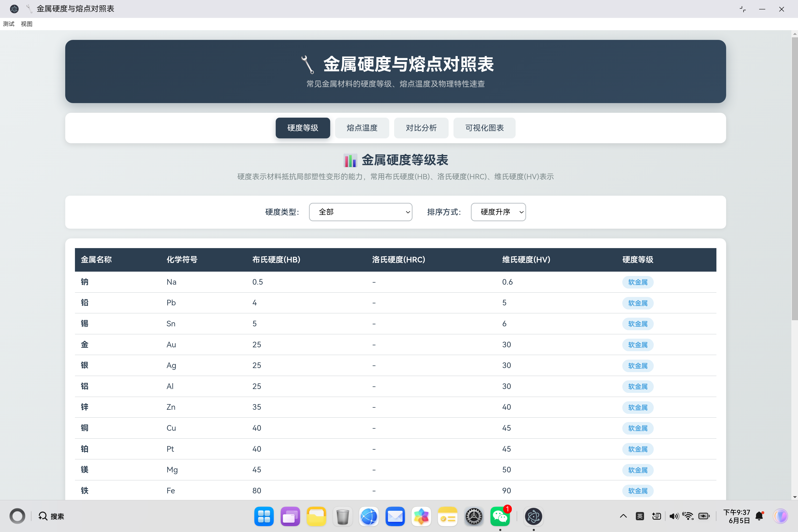Click the running Electron app icon in the dock

(x=533, y=516)
